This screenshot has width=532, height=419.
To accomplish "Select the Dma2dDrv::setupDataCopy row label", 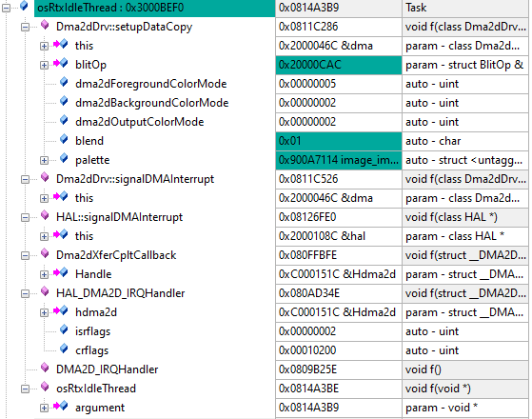I will [124, 27].
